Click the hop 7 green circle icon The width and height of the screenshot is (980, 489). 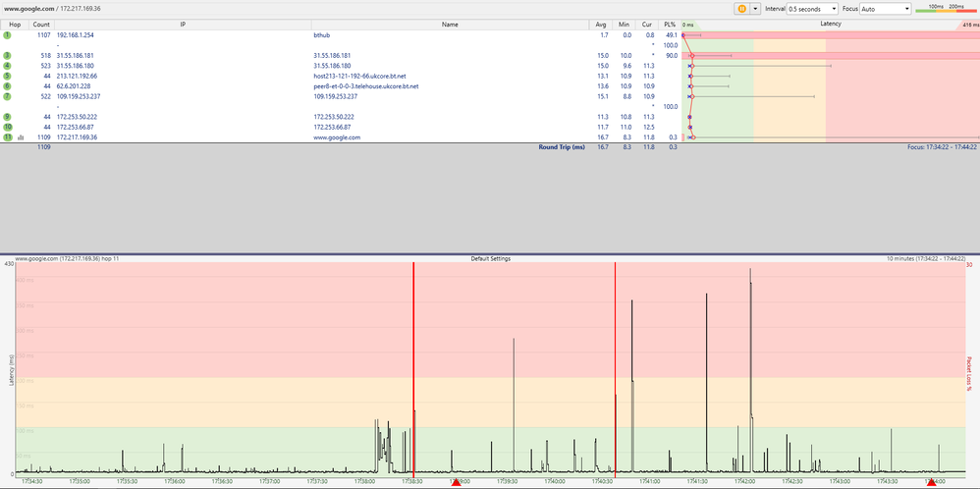(7, 96)
